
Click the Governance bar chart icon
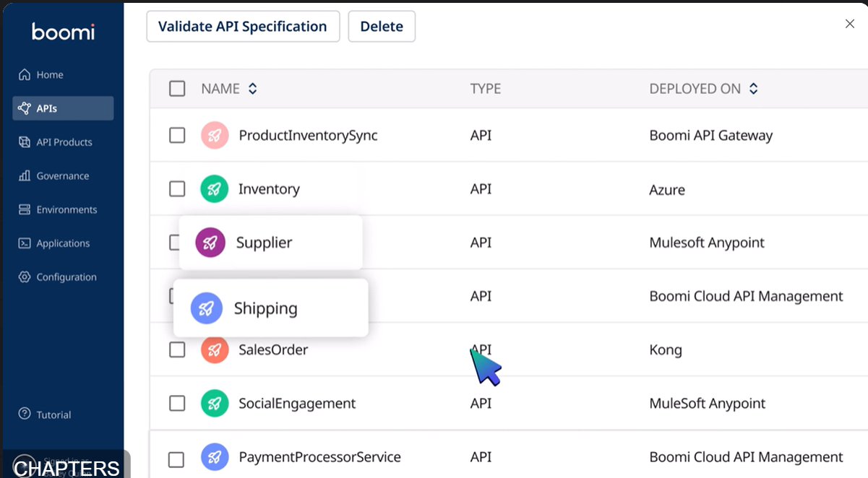(25, 176)
